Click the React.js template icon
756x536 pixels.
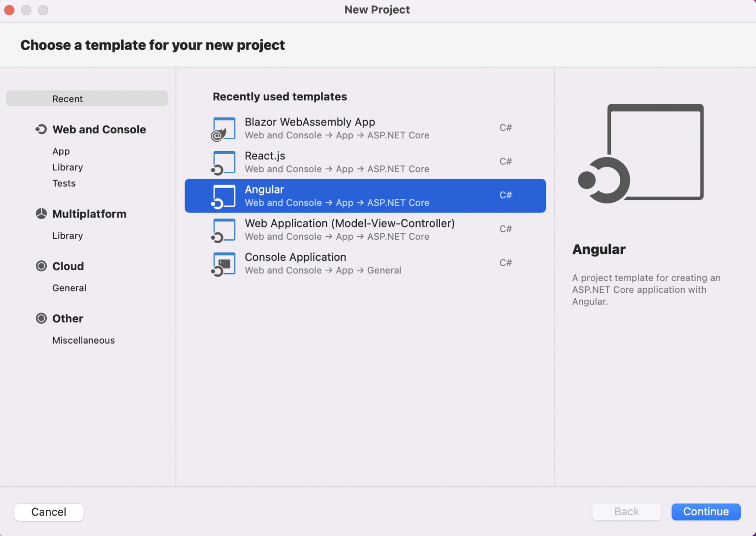(x=223, y=163)
